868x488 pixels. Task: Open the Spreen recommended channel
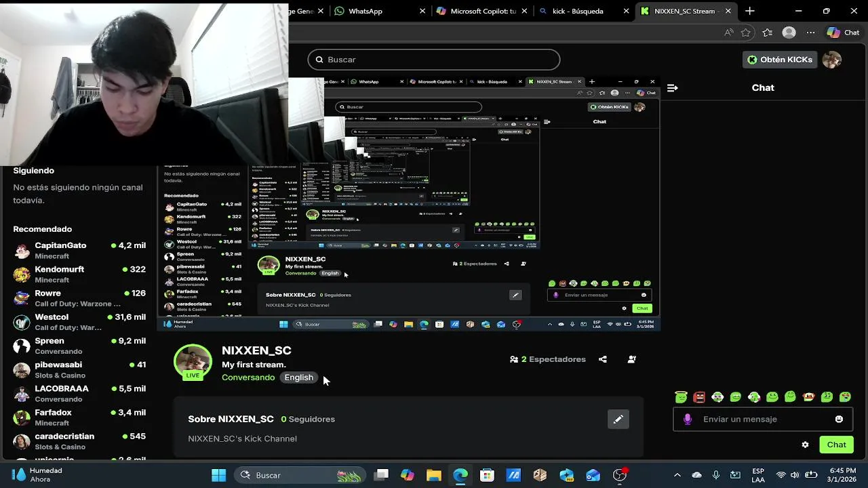(79, 346)
